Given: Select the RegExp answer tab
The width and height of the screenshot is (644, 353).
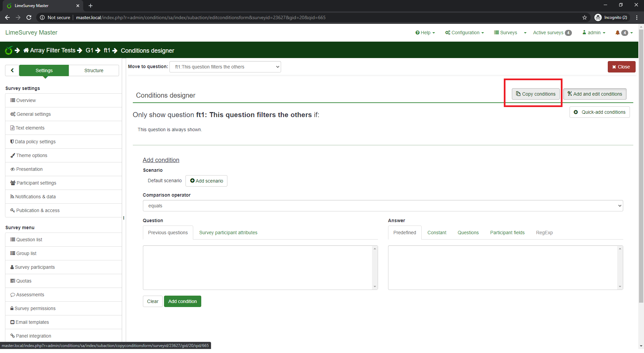Looking at the screenshot, I should tap(544, 233).
